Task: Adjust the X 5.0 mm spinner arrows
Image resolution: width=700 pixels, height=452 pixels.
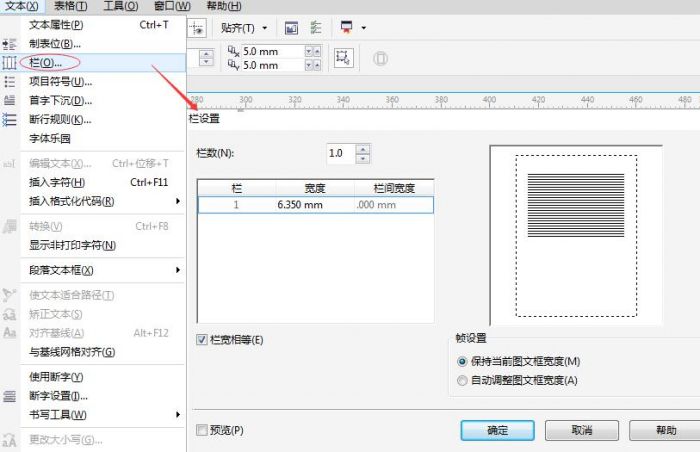Action: click(x=313, y=51)
